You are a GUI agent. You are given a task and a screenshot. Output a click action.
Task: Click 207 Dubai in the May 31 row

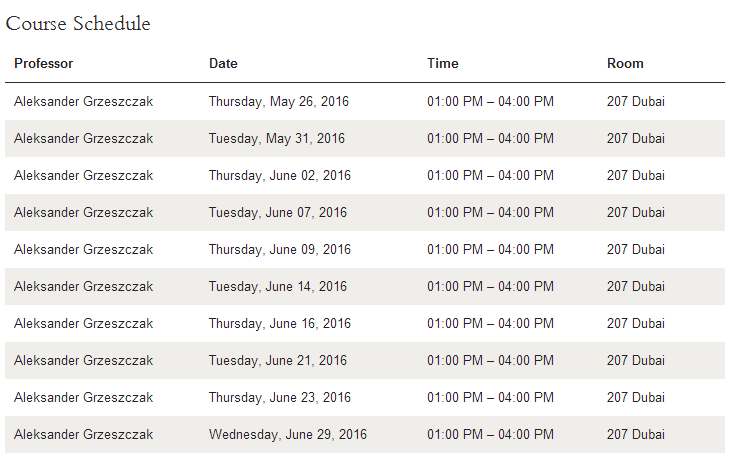point(636,138)
